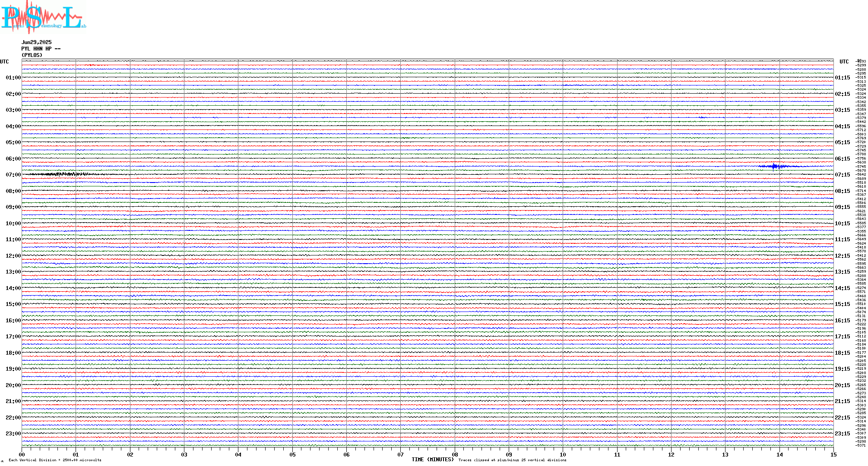Screen dimensions: 868x466
Task: Click the 06 minute tick label
Action: (x=347, y=454)
